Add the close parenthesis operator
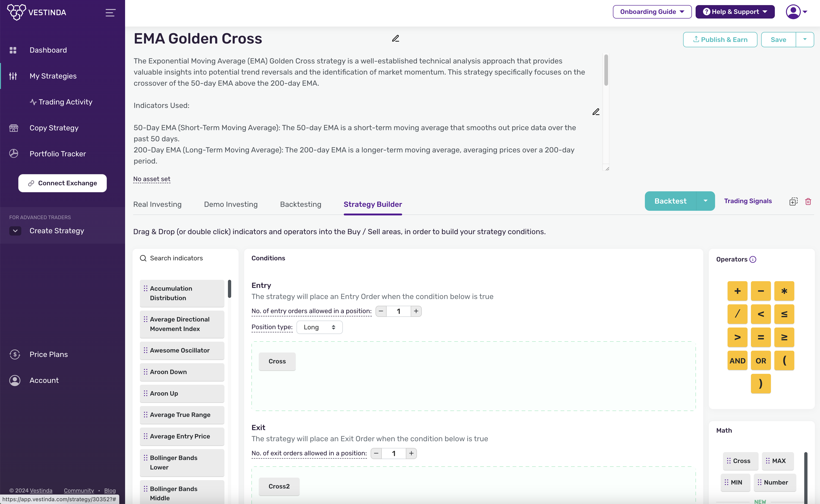The height and width of the screenshot is (504, 820). tap(761, 384)
